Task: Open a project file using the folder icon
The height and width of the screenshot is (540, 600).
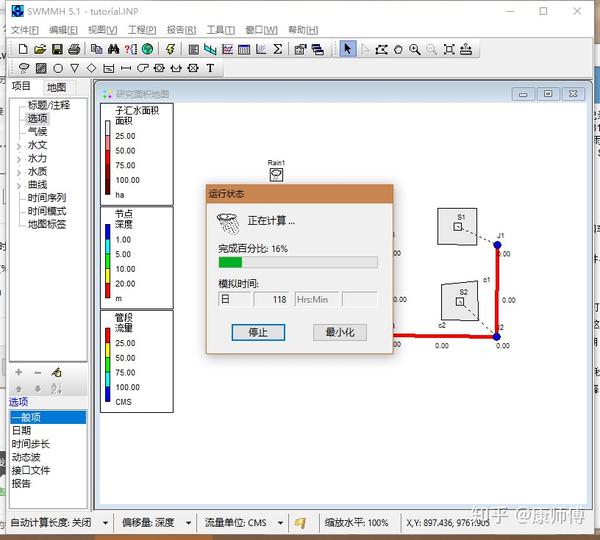Action: (40, 49)
